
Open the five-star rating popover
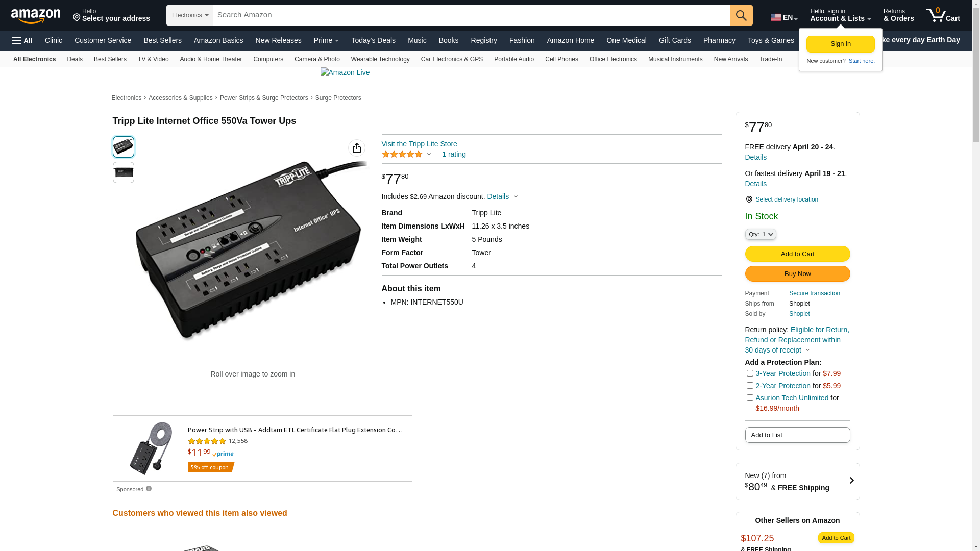pyautogui.click(x=407, y=154)
